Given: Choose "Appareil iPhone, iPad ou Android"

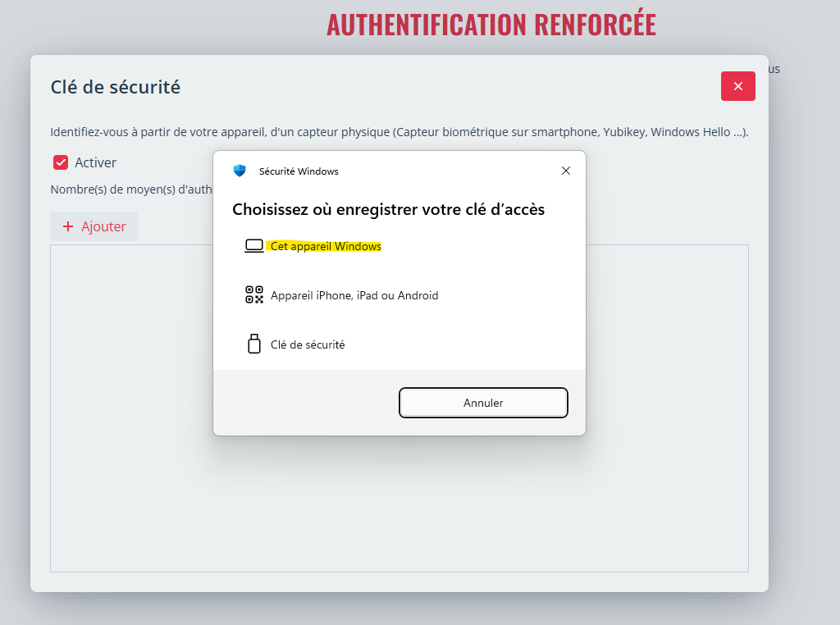Looking at the screenshot, I should pyautogui.click(x=354, y=295).
